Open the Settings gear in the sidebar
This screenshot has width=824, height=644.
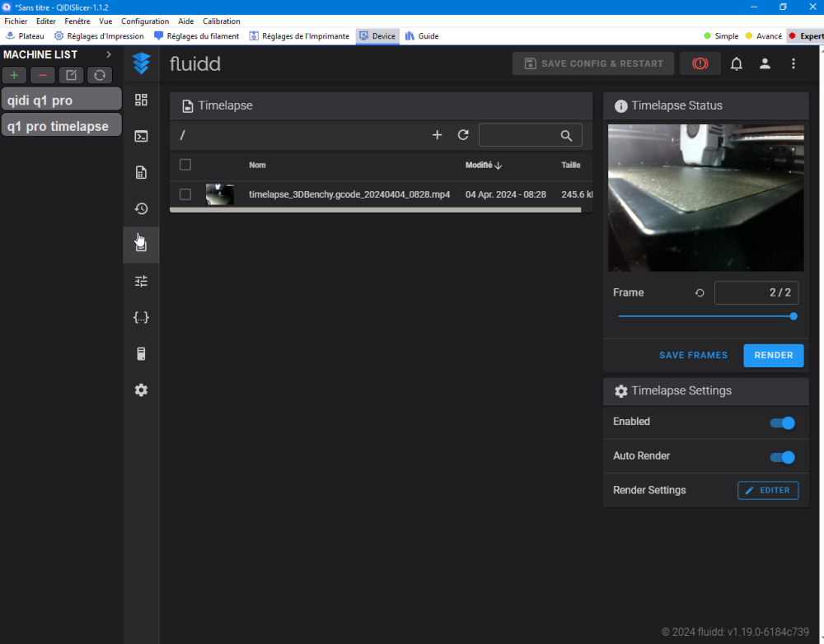141,390
